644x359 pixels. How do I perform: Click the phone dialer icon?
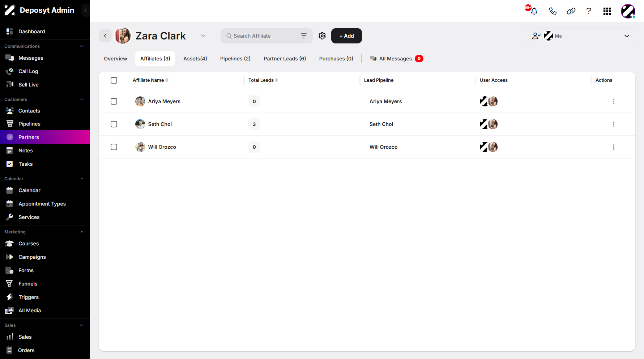click(x=553, y=11)
